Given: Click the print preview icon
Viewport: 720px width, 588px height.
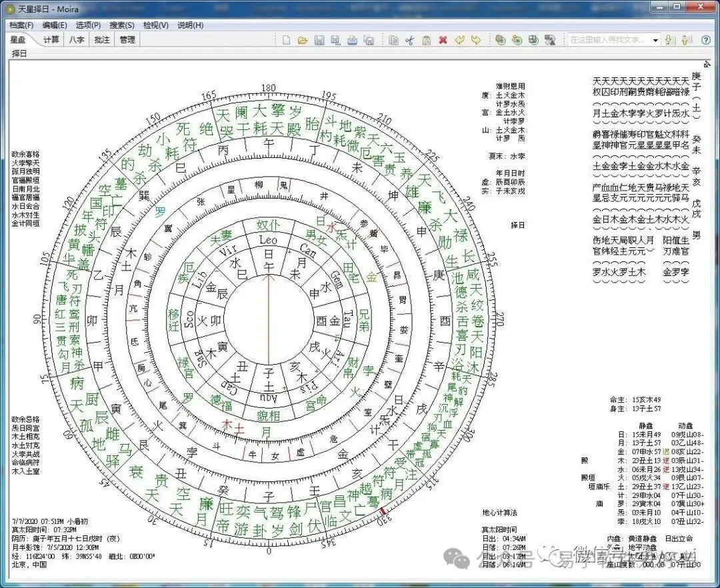Looking at the screenshot, I should 369,41.
